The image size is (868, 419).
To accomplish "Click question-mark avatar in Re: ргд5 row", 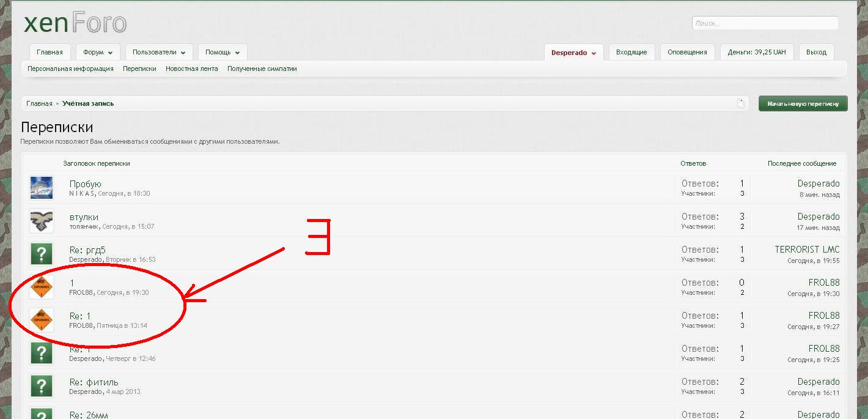I will pos(42,254).
